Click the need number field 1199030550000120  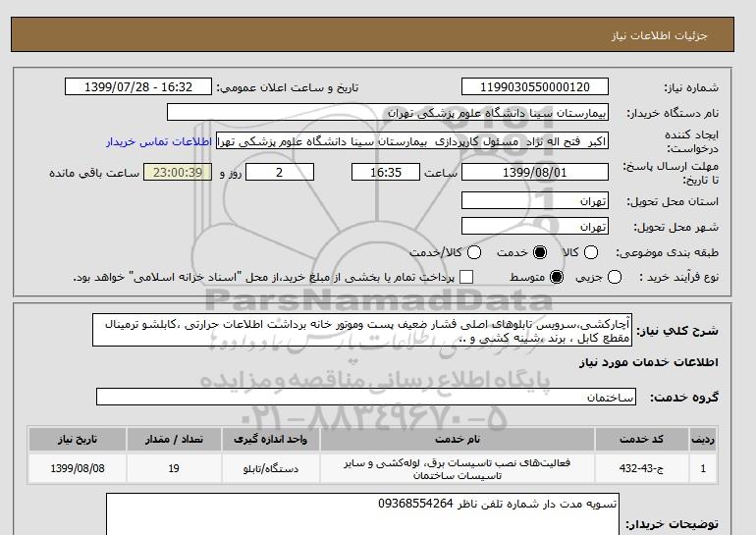(x=535, y=87)
